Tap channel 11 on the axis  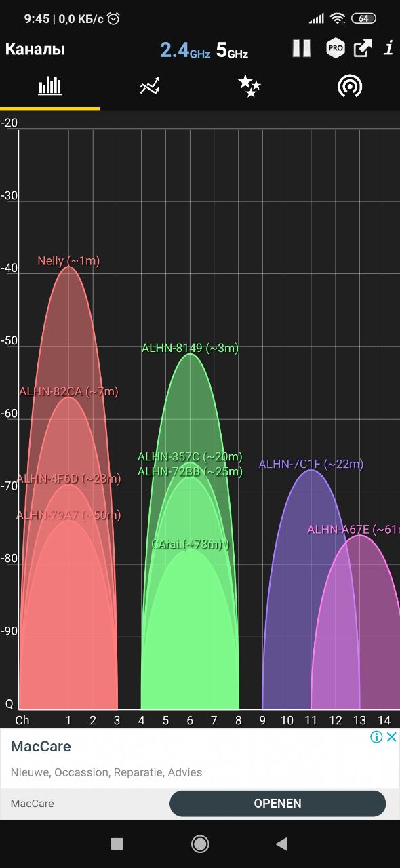click(311, 720)
